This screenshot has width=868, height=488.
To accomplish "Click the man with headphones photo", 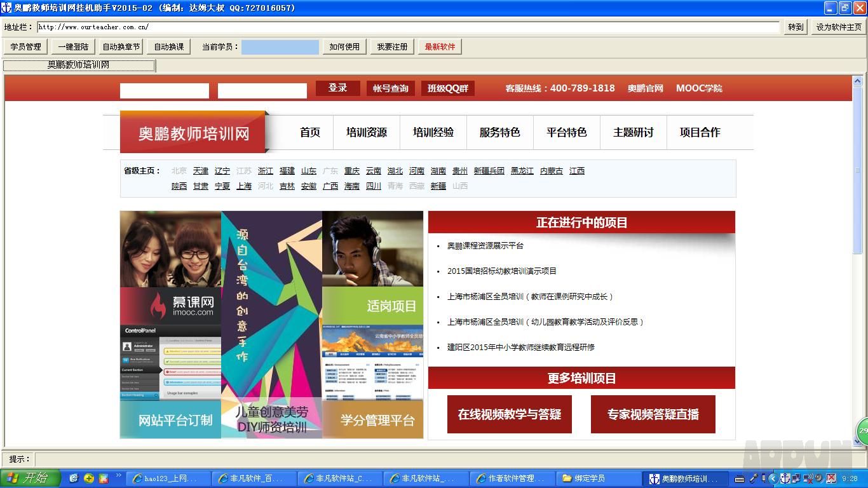I will coord(372,249).
